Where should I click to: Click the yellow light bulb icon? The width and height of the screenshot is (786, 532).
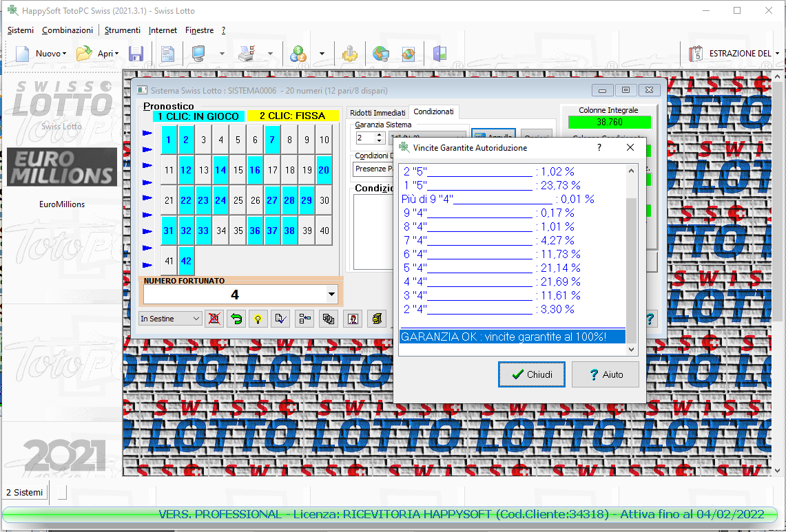tap(258, 319)
